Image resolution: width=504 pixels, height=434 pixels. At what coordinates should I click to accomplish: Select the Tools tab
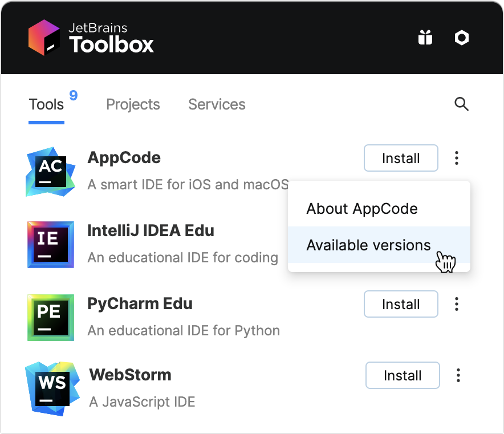tap(46, 104)
